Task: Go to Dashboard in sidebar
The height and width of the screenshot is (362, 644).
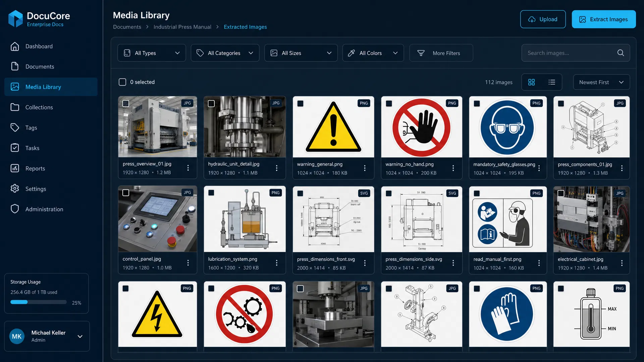Action: point(51,46)
